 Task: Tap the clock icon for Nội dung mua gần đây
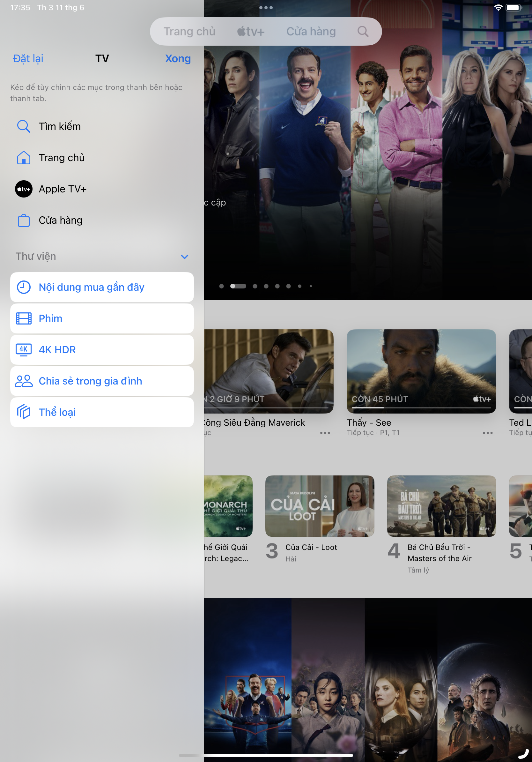(24, 288)
